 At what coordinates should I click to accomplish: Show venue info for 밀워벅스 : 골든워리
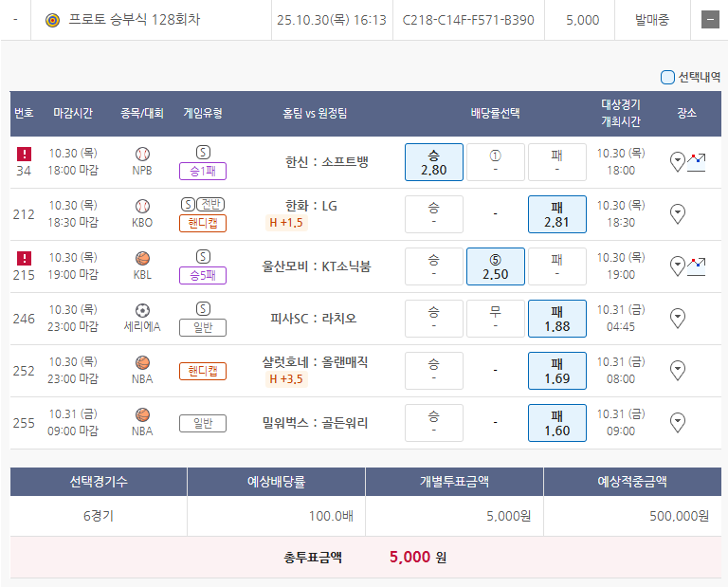(678, 422)
